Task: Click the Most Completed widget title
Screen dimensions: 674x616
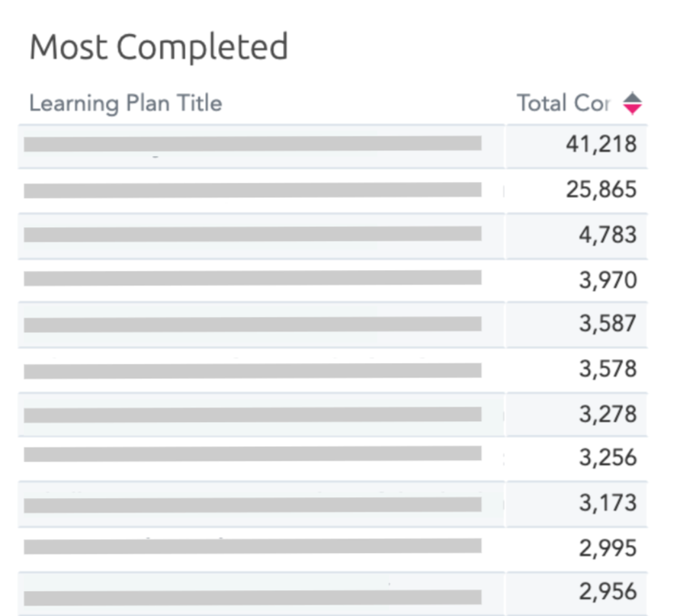Action: tap(158, 47)
